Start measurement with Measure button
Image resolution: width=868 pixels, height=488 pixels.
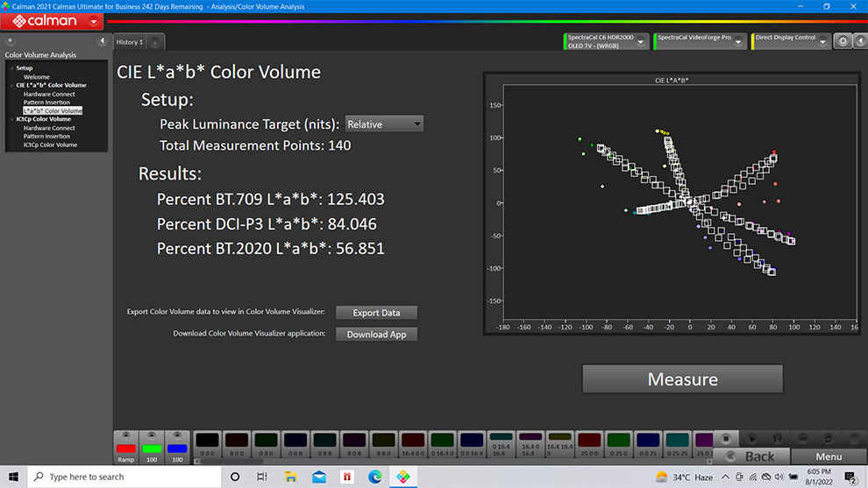(682, 379)
